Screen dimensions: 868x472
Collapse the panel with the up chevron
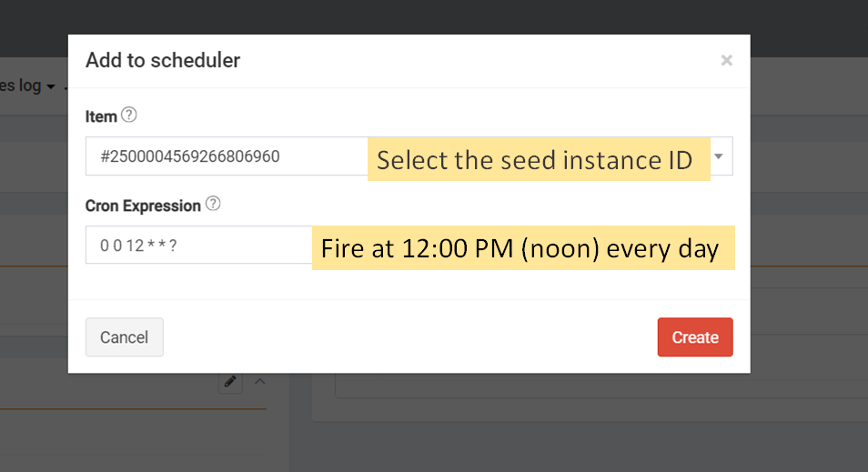(259, 382)
